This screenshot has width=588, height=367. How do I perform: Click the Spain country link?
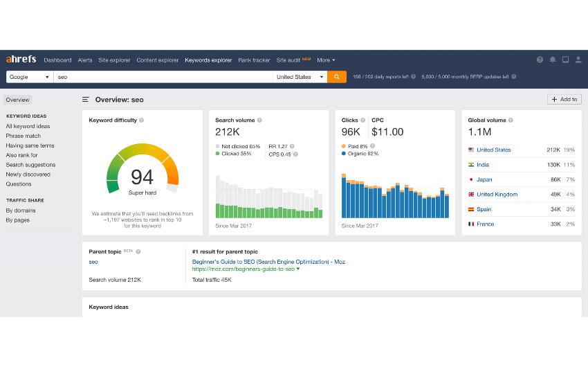[484, 209]
